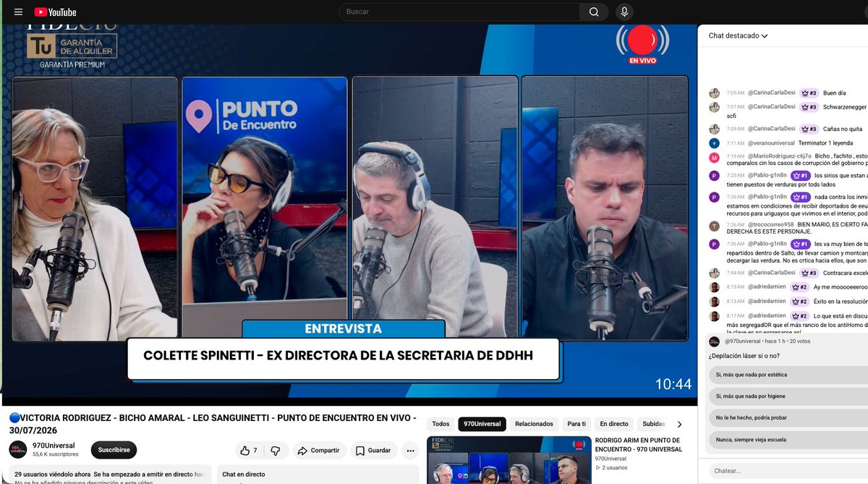The height and width of the screenshot is (484, 868).
Task: Click '¿Depilación láser si o no?' poll question
Action: pyautogui.click(x=746, y=356)
